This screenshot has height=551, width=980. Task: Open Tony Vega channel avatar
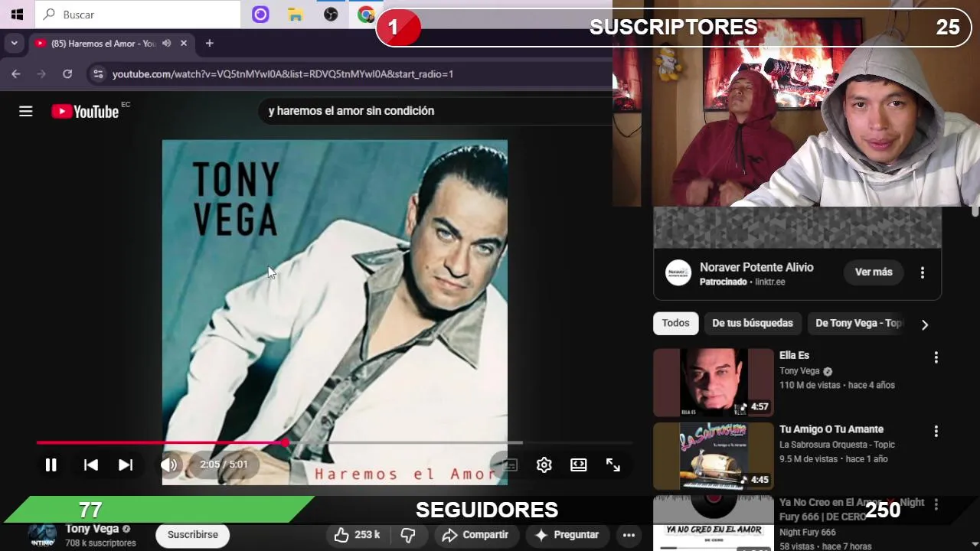42,536
